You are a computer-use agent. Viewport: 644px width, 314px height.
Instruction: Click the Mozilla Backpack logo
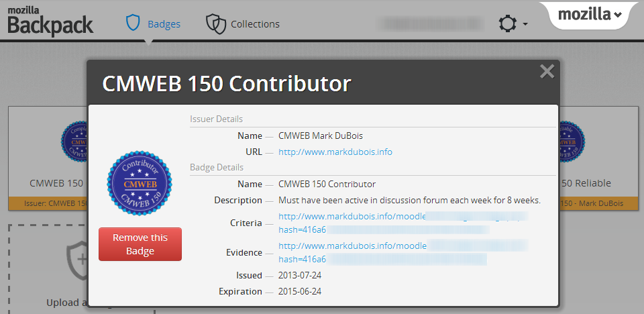coord(50,21)
